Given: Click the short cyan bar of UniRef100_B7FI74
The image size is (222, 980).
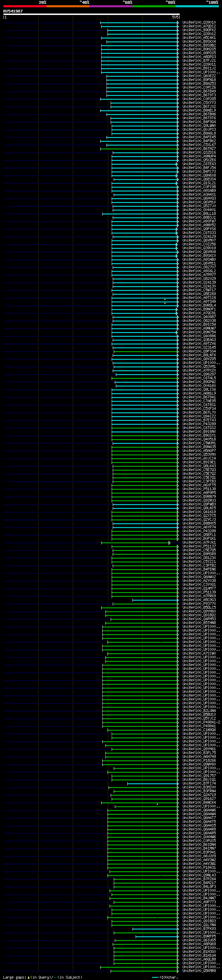Looking at the screenshot, I should pos(153,784).
